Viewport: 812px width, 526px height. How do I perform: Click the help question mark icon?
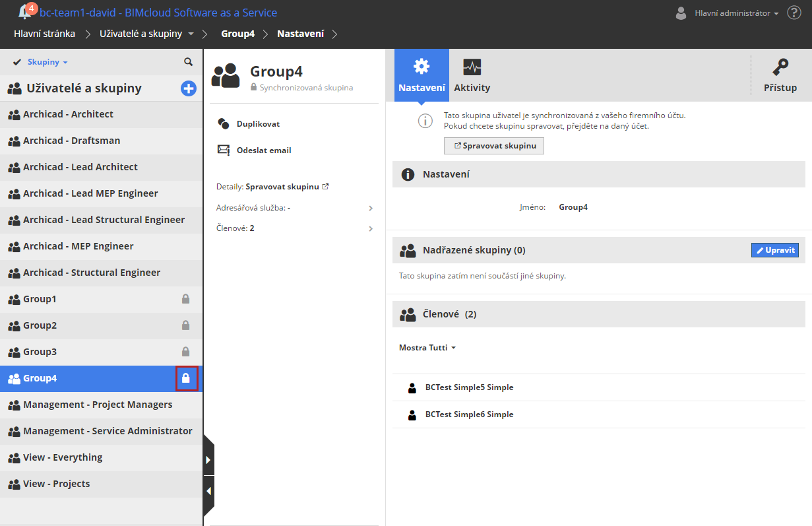tap(794, 13)
